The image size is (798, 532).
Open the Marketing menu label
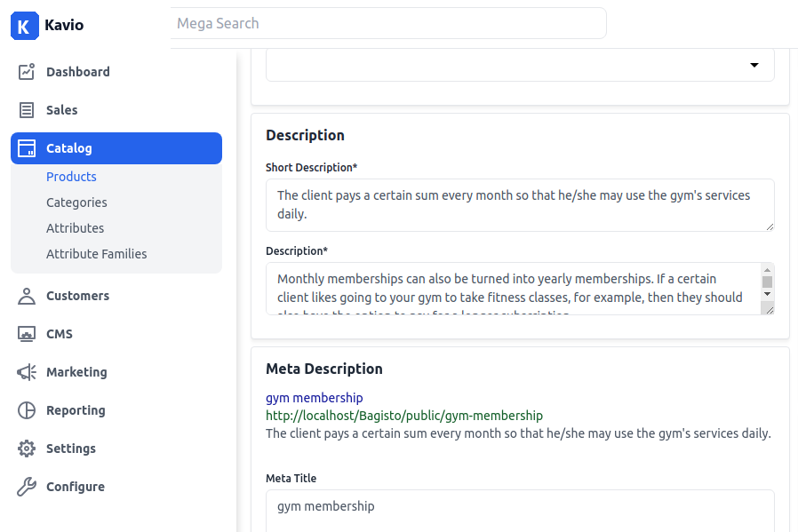[76, 372]
